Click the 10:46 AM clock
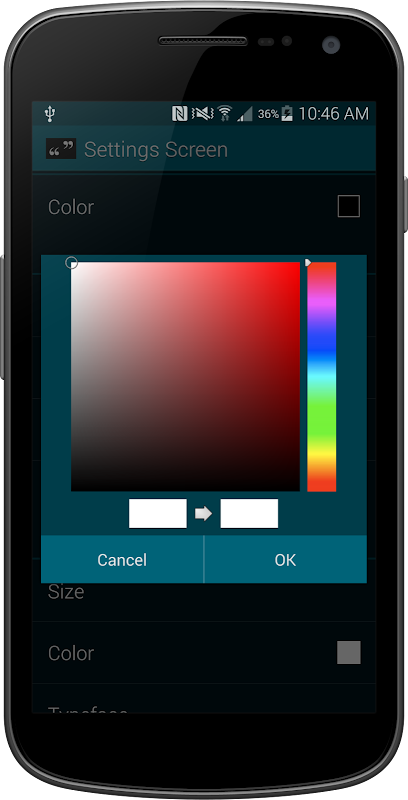408x800 pixels. 333,113
